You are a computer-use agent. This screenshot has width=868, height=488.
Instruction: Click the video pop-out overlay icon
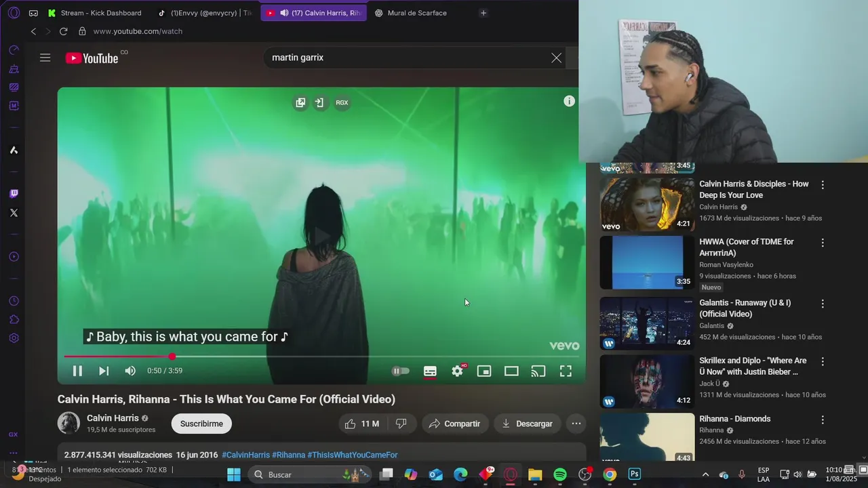click(x=300, y=103)
